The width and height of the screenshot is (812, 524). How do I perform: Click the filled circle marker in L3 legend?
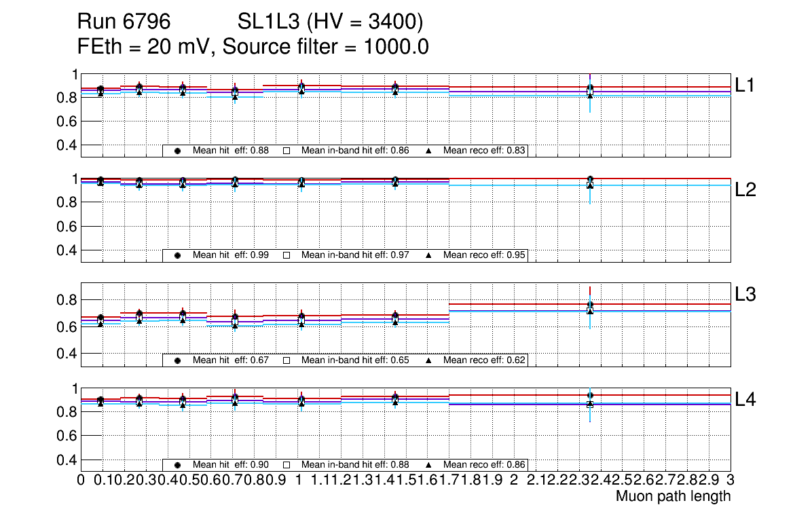coord(177,360)
